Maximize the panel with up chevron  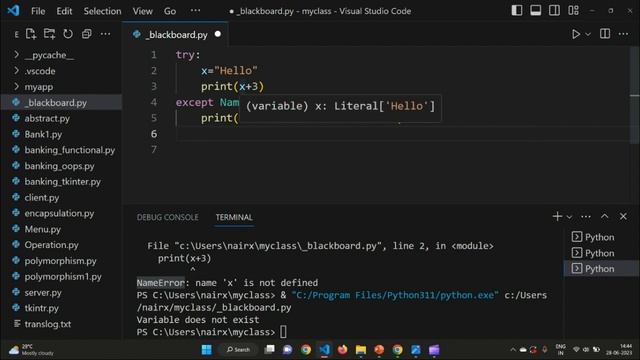(604, 216)
